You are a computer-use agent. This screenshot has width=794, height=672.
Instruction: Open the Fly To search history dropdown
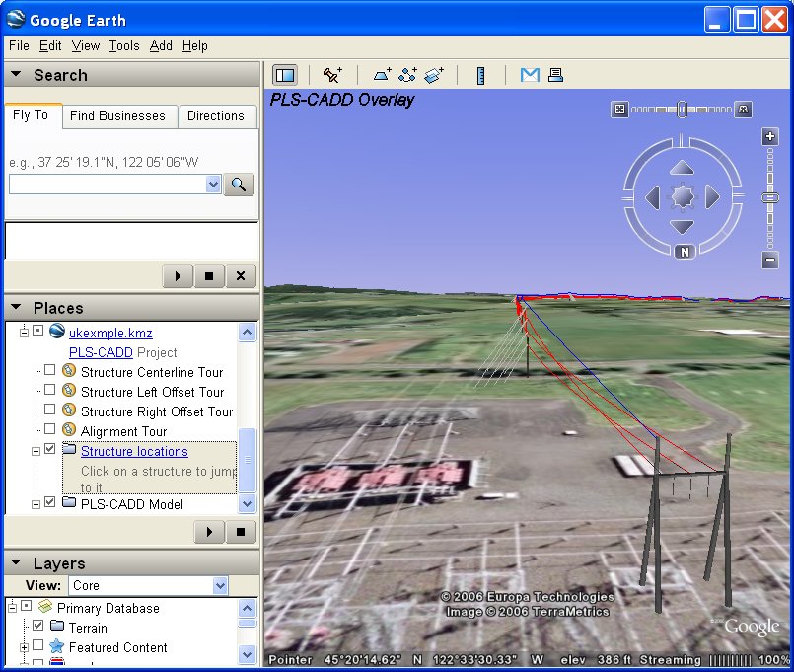click(213, 184)
